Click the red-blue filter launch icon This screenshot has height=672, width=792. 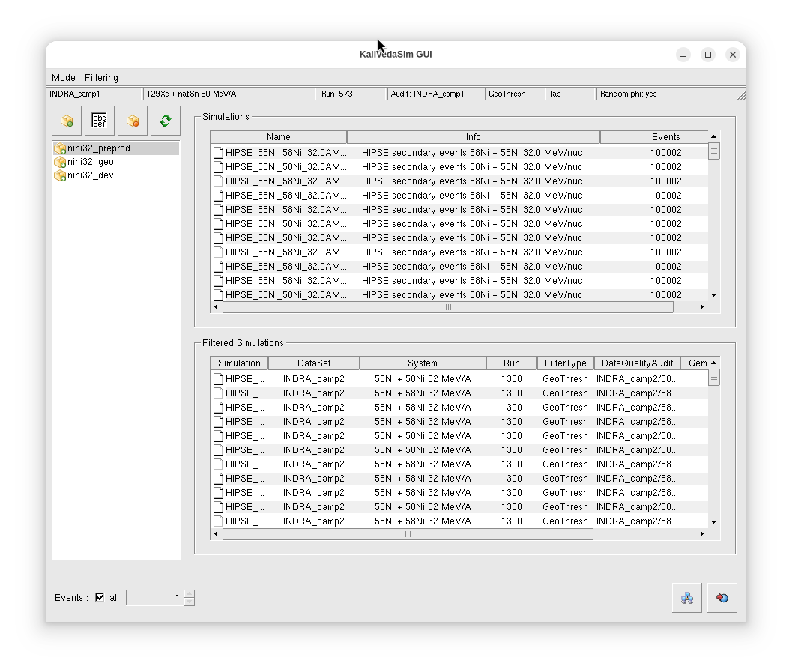point(722,598)
